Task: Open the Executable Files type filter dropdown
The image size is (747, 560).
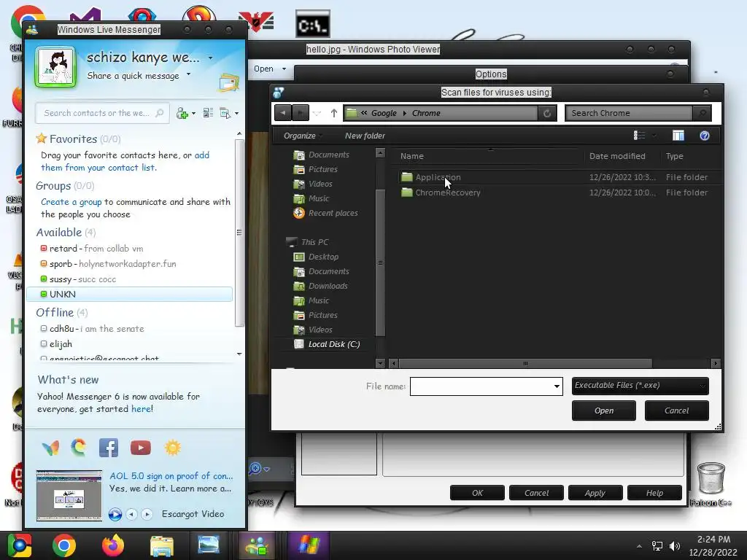Action: coord(640,386)
